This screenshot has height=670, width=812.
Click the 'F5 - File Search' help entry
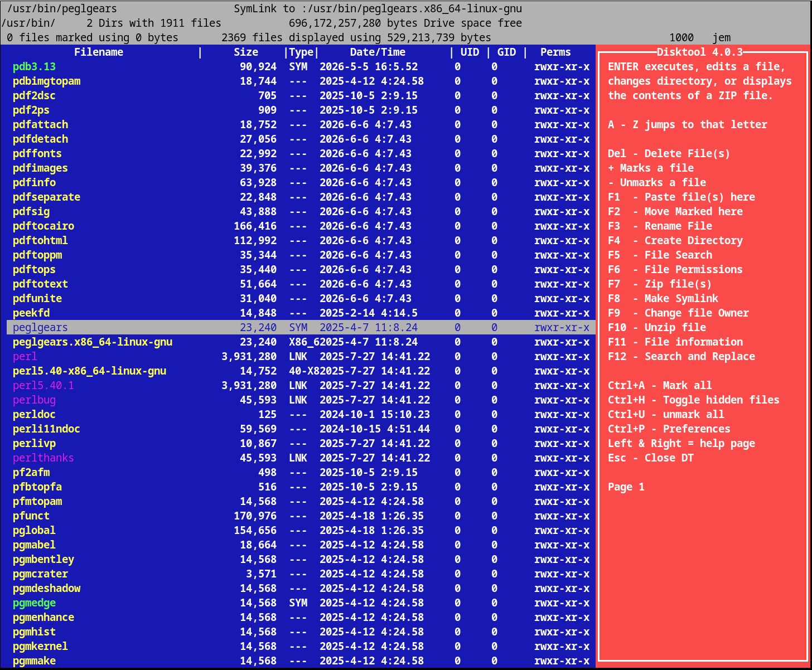[660, 255]
